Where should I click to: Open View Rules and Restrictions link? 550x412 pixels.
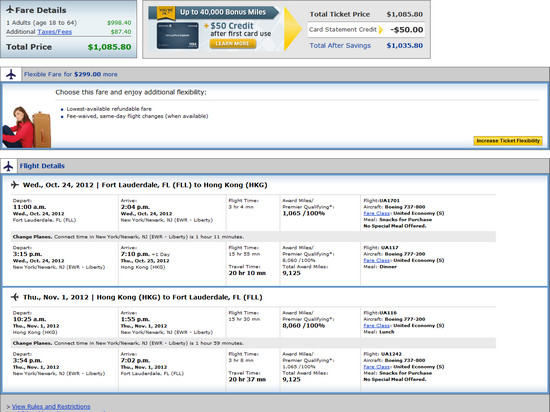click(x=51, y=406)
